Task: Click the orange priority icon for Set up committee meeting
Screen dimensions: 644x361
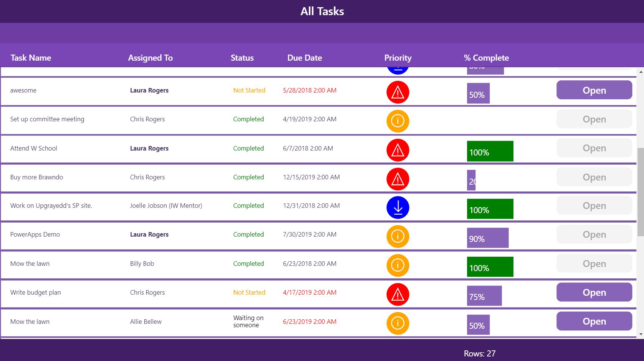Action: tap(398, 121)
